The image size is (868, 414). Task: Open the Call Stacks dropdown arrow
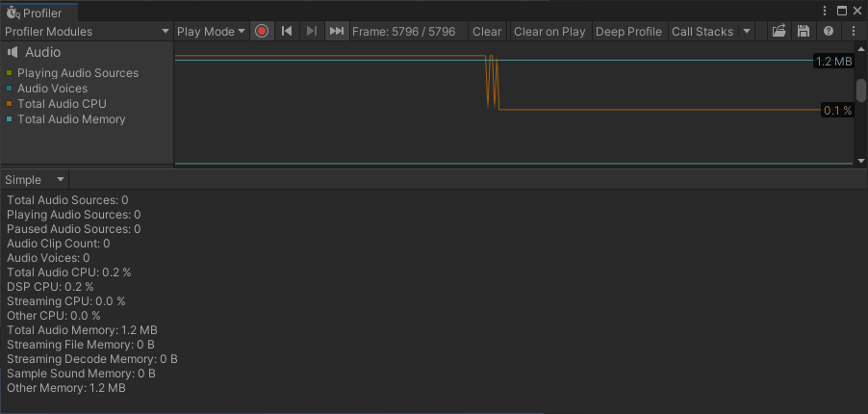tap(748, 31)
